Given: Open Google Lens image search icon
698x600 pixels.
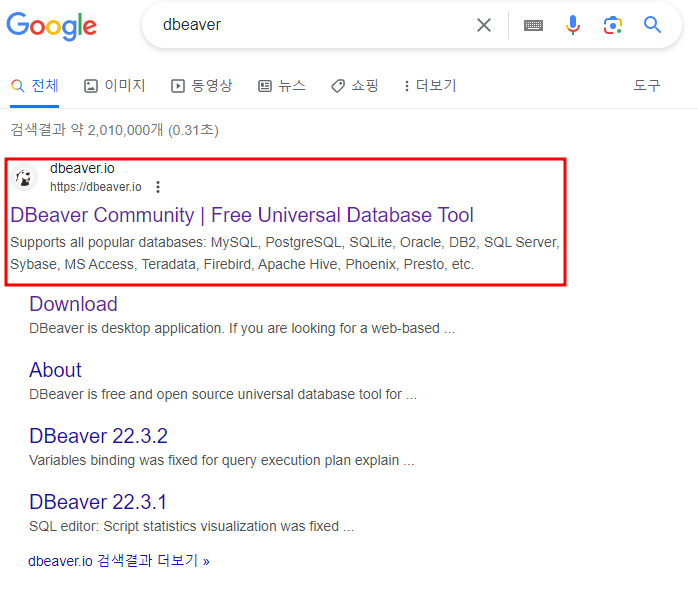Looking at the screenshot, I should click(613, 25).
